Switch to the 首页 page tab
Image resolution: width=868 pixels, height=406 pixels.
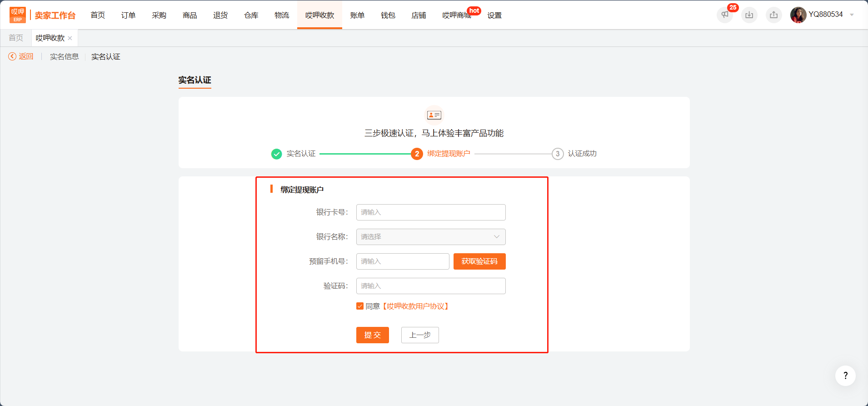[16, 38]
